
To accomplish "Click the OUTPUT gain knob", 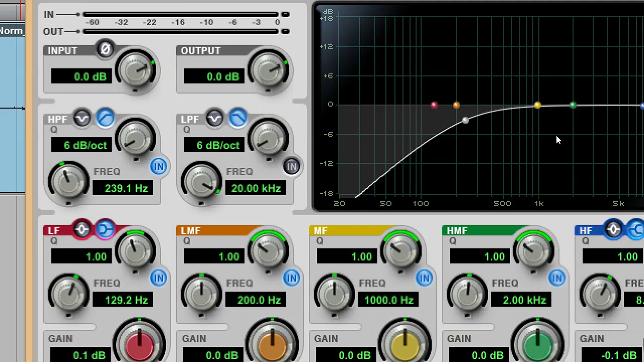I will point(268,70).
